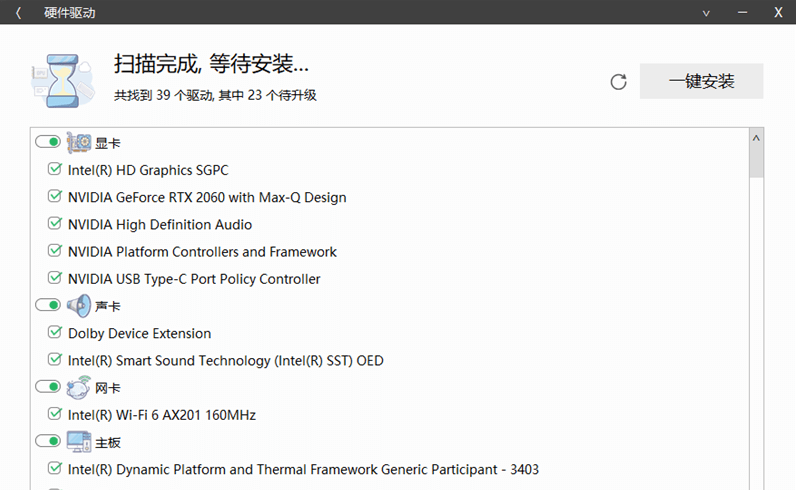The image size is (796, 490).
Task: Open the title bar dropdown menu arrow
Action: point(706,13)
